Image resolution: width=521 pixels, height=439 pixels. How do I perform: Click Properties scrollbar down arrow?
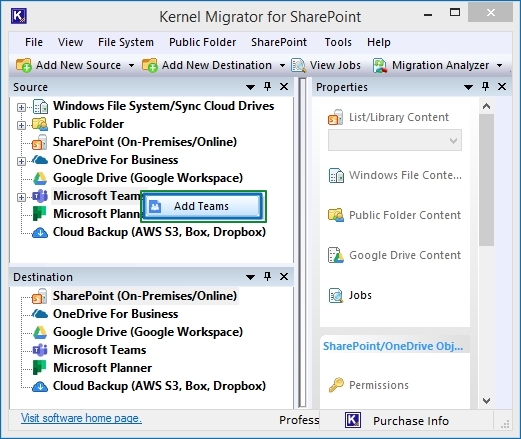pos(486,401)
